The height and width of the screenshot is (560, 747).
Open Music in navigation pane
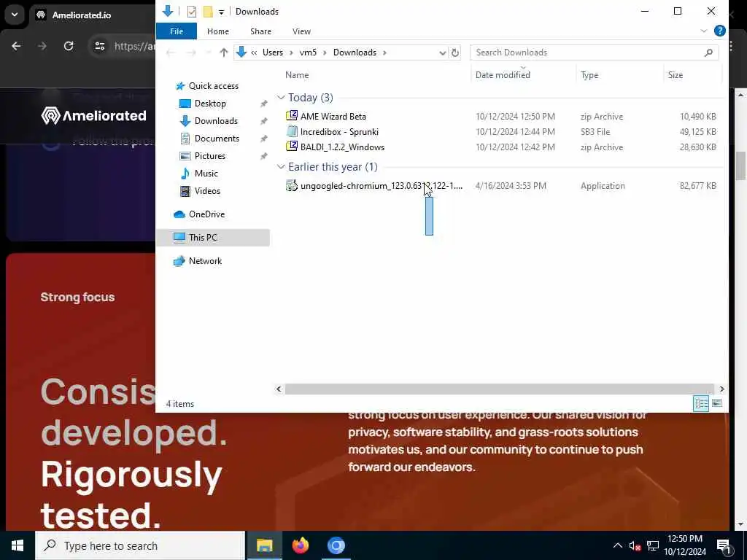206,174
